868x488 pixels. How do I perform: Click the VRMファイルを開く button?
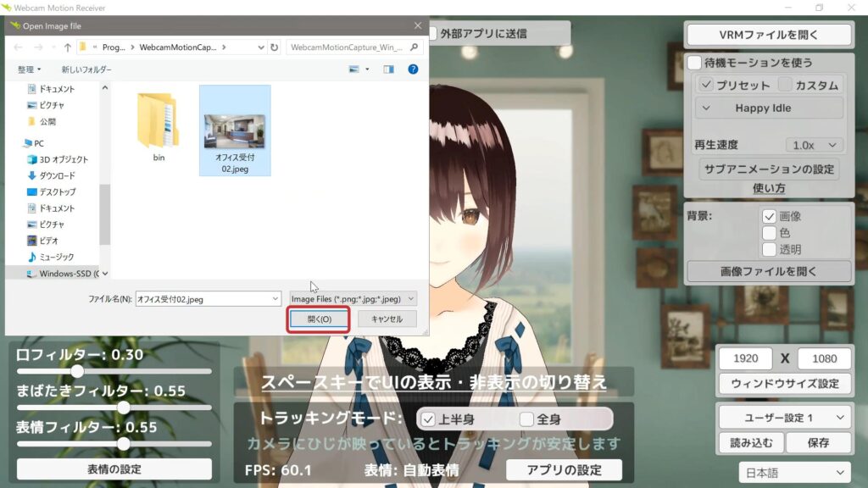point(768,35)
